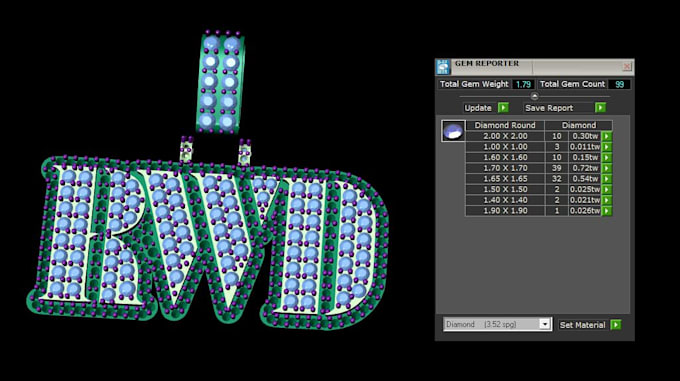Click the 0.30tw weight cell

(x=585, y=136)
